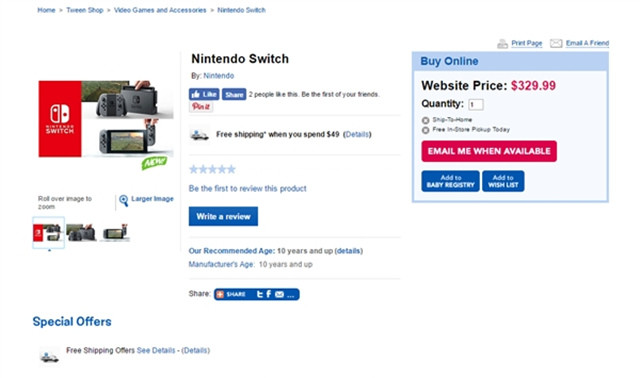640x378 pixels.
Task: Add the item to the Wish List
Action: 503,181
